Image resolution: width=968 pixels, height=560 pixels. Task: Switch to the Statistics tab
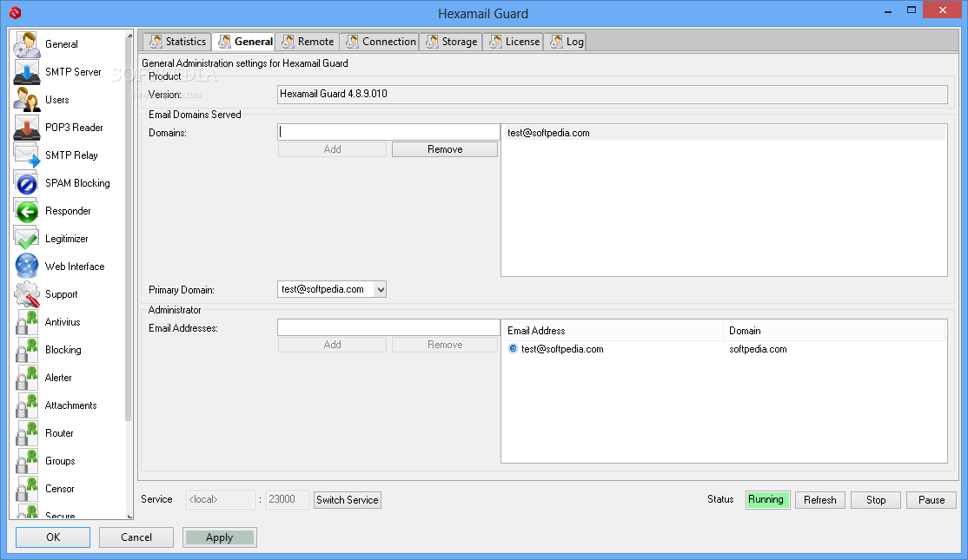tap(178, 42)
